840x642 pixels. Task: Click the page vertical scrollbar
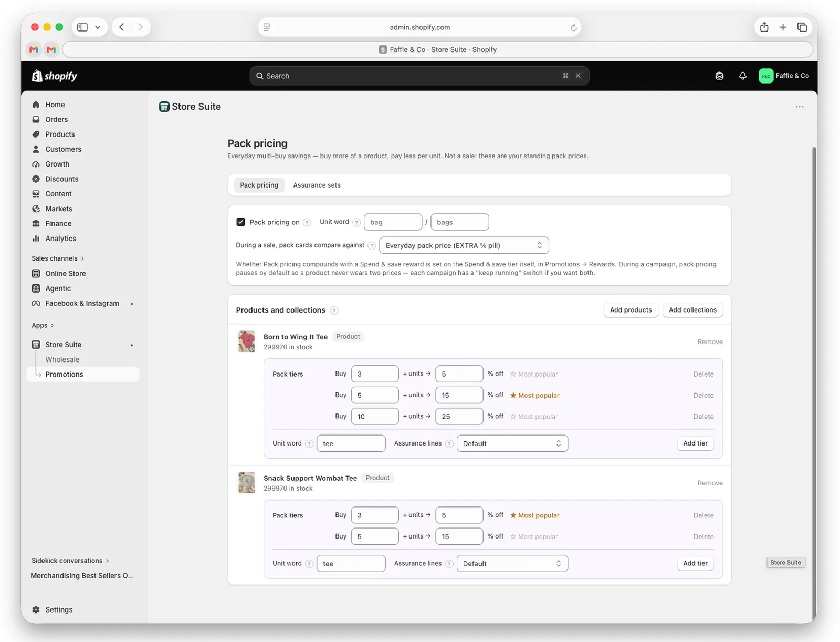(814, 384)
